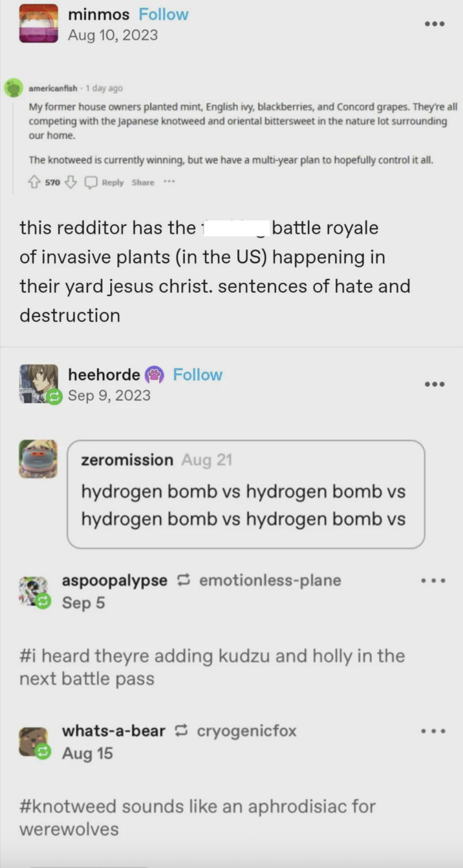Open the zeromission blog link
463x868 pixels.
pos(127,460)
